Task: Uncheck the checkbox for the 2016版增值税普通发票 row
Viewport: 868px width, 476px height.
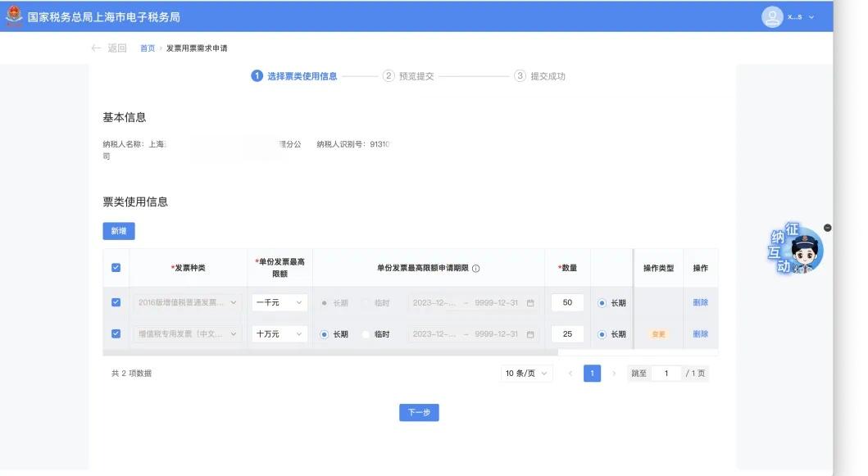Action: (116, 302)
